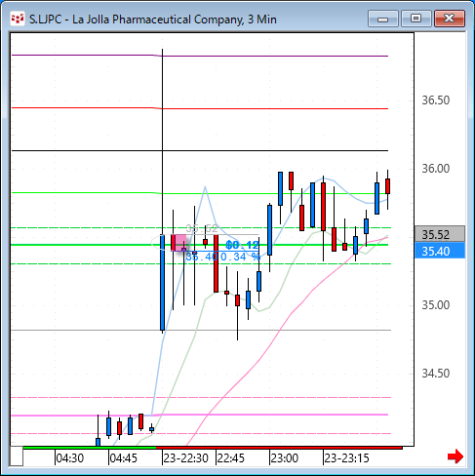The width and height of the screenshot is (475, 476).
Task: Click the 35.00 price axis label
Action: point(436,305)
